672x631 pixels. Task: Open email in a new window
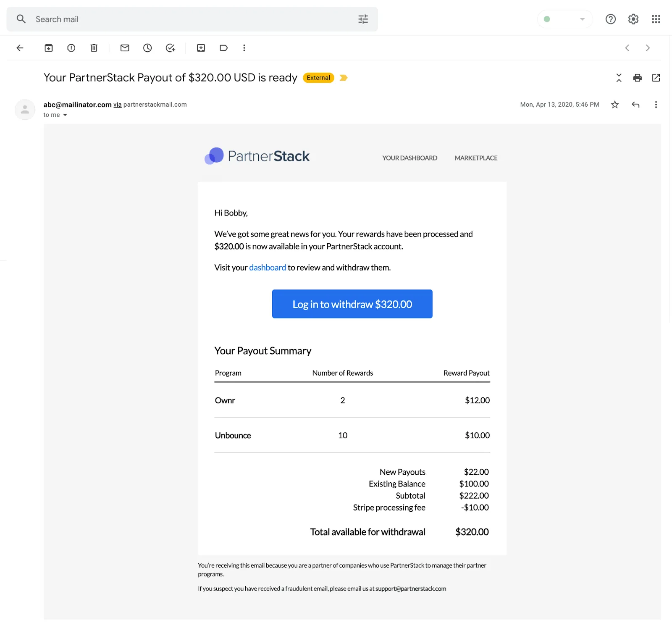[656, 78]
